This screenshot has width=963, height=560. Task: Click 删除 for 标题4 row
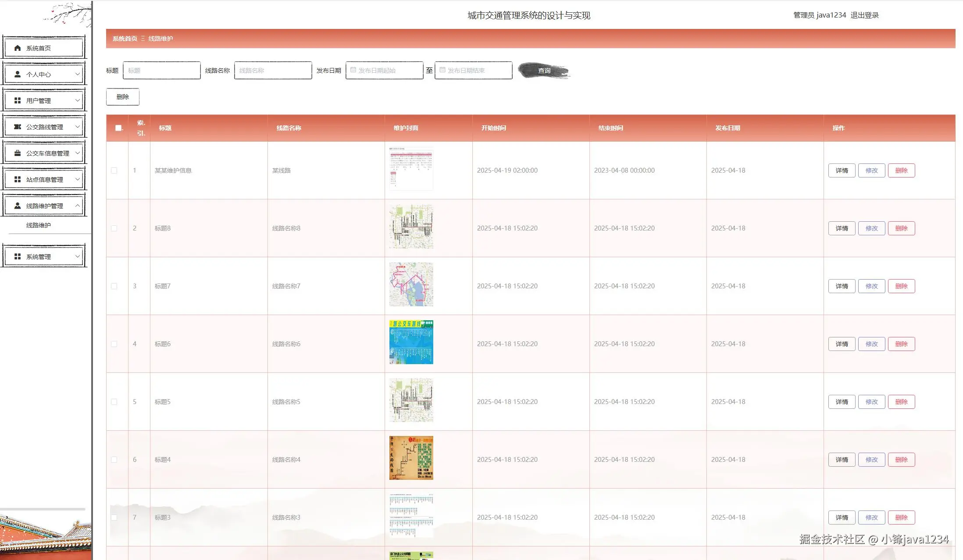902,460
